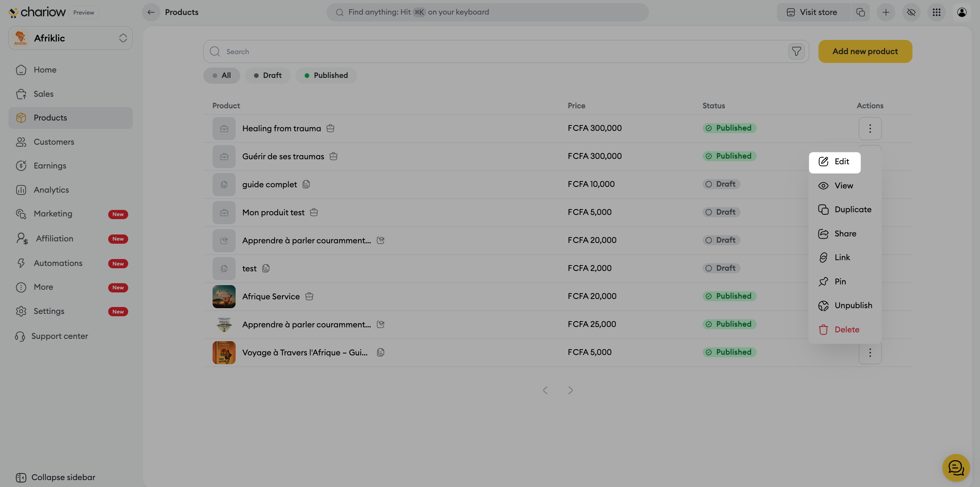Go back using the left arrow icon

[151, 12]
